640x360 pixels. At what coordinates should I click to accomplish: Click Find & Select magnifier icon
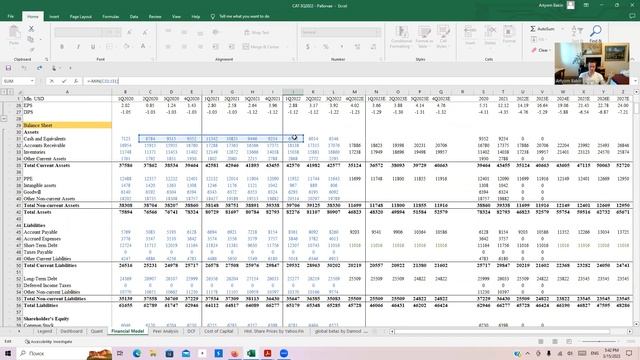click(x=596, y=31)
